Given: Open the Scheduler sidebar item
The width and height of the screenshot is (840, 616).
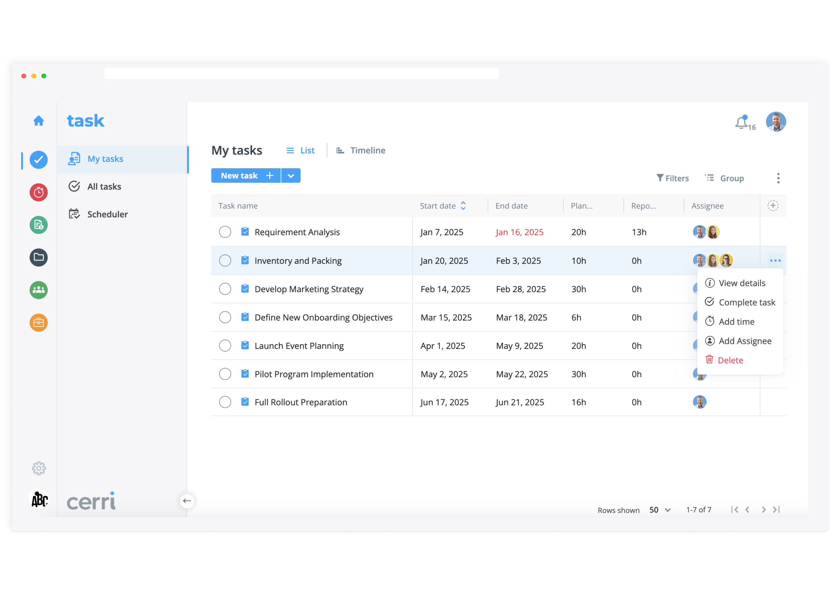Looking at the screenshot, I should coord(108,214).
